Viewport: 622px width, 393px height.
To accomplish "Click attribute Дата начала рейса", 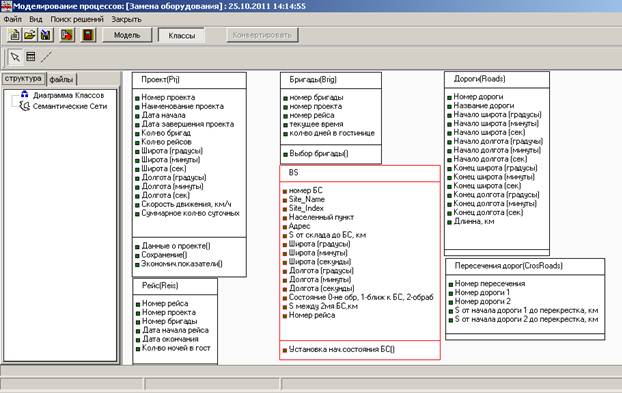I will (175, 330).
